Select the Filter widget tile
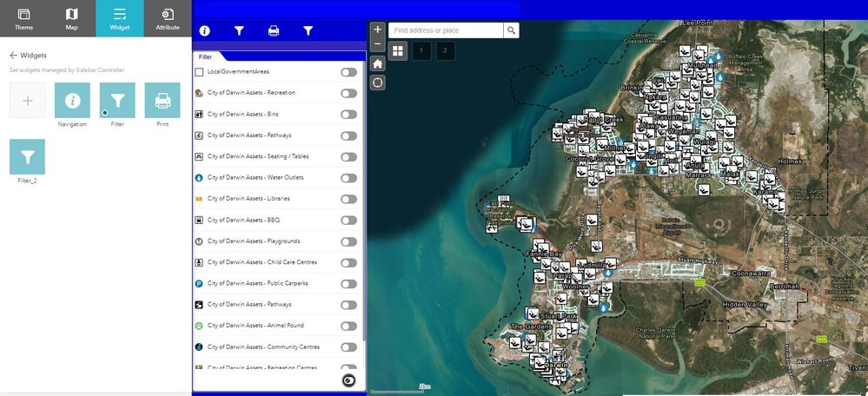This screenshot has width=868, height=396. (x=117, y=101)
